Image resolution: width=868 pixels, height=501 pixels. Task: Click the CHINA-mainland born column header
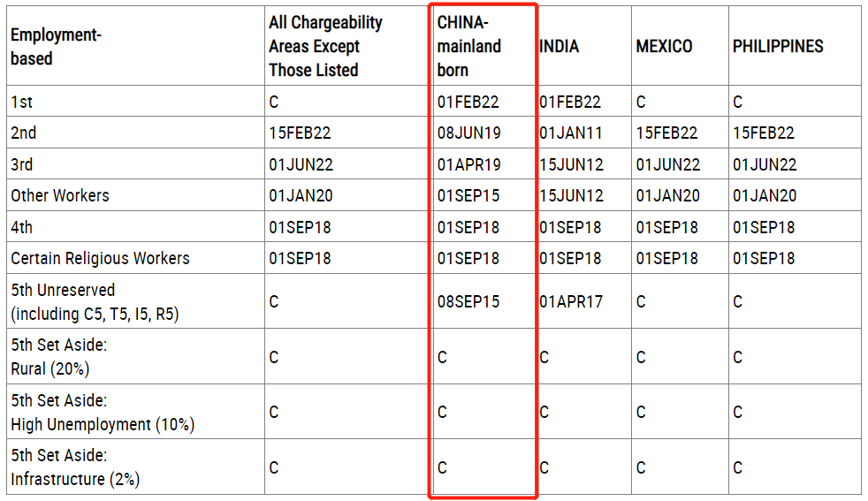[468, 46]
